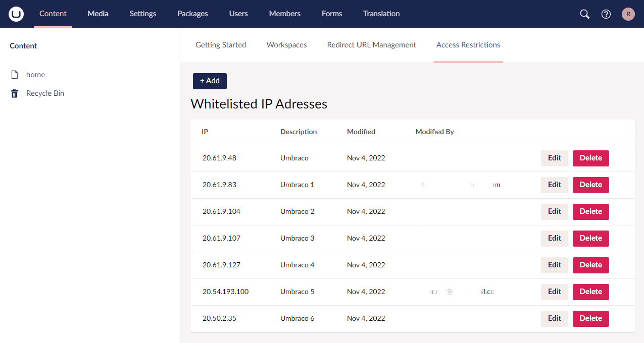Open the Settings section

click(143, 14)
